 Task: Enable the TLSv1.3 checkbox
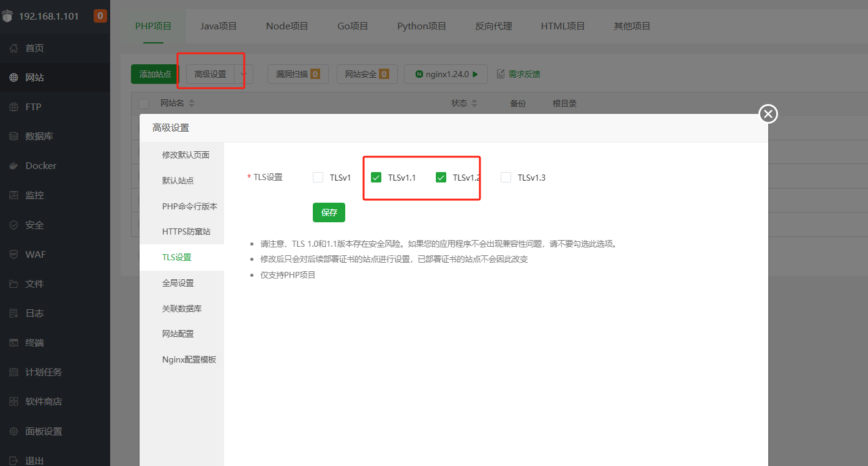click(x=506, y=178)
